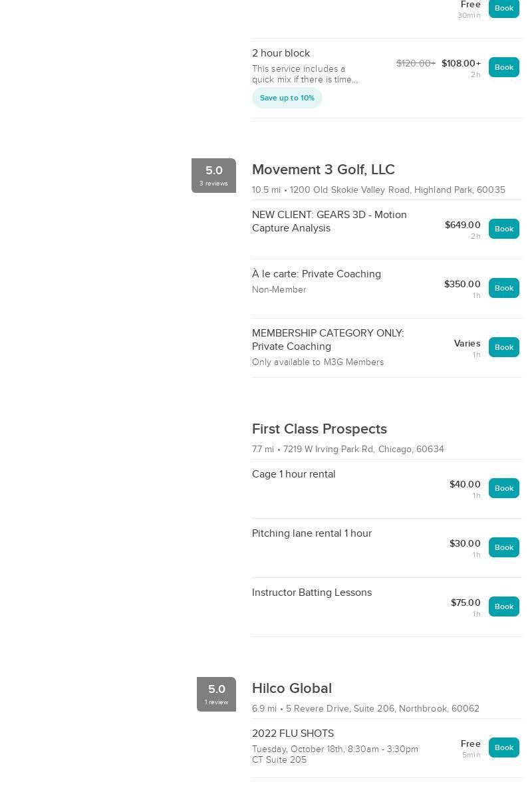Viewport: 532px width, 808px height.
Task: Book the membership-only Private Coaching
Action: point(503,347)
